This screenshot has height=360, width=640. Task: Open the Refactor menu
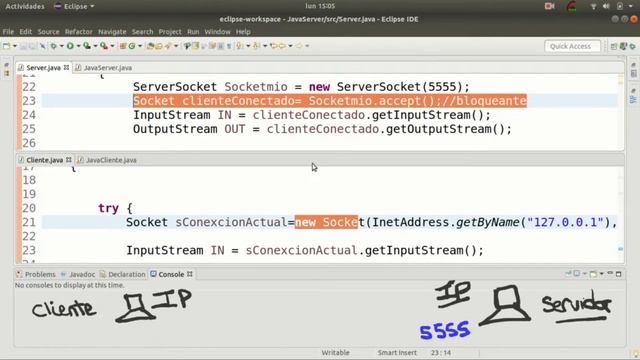click(x=78, y=31)
